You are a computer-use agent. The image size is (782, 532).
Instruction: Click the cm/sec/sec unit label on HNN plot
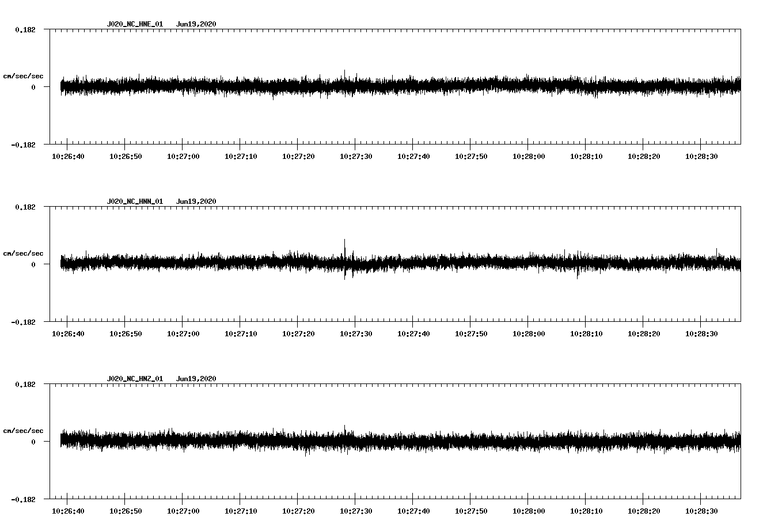[x=23, y=253]
